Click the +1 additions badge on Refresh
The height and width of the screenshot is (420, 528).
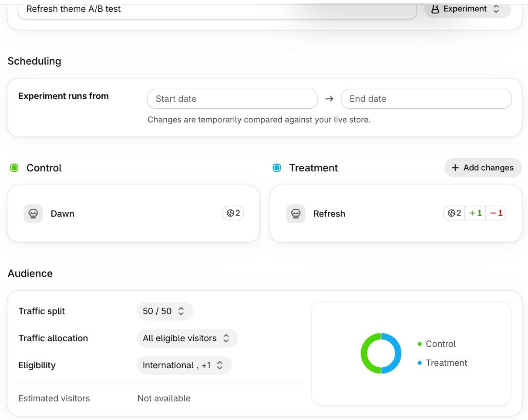point(475,213)
